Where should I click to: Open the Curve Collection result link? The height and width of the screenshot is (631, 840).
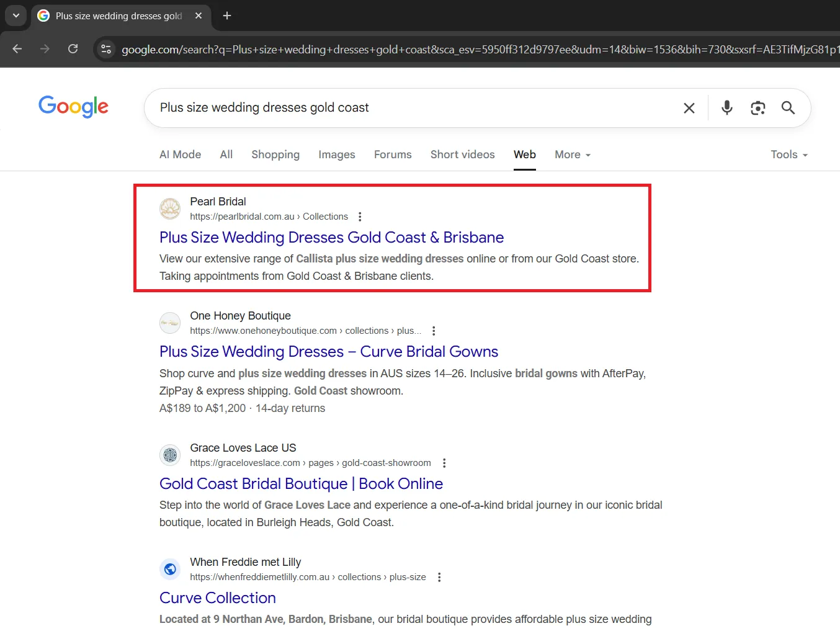tap(217, 597)
